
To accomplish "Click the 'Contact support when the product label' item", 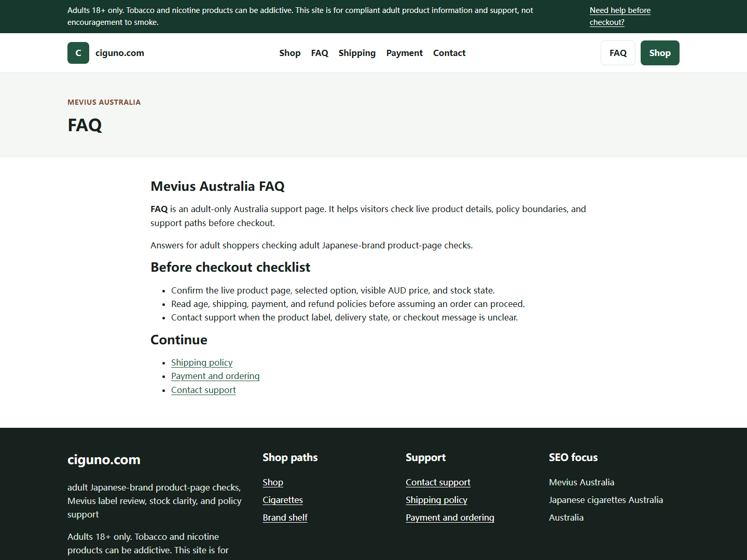I will [344, 317].
